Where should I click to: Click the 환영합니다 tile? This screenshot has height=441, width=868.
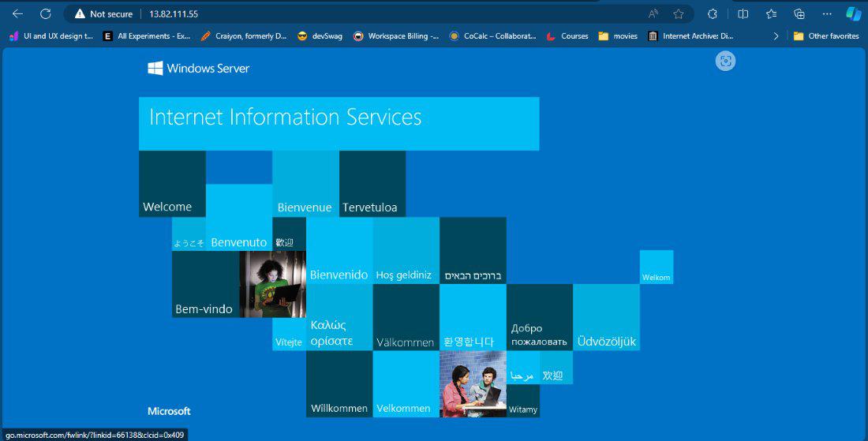[473, 317]
